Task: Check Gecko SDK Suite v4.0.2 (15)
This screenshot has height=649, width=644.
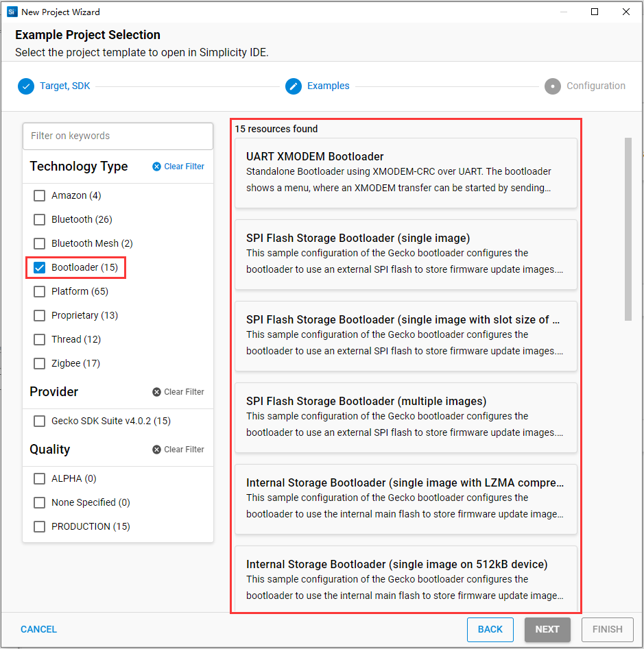Action: (39, 421)
